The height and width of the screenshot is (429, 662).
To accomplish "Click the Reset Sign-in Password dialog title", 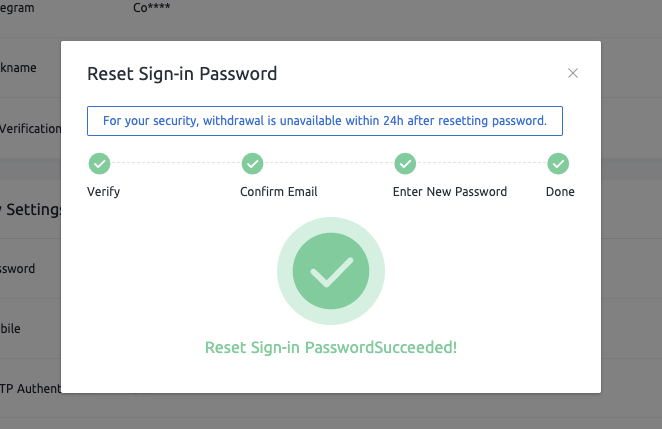I will 182,73.
